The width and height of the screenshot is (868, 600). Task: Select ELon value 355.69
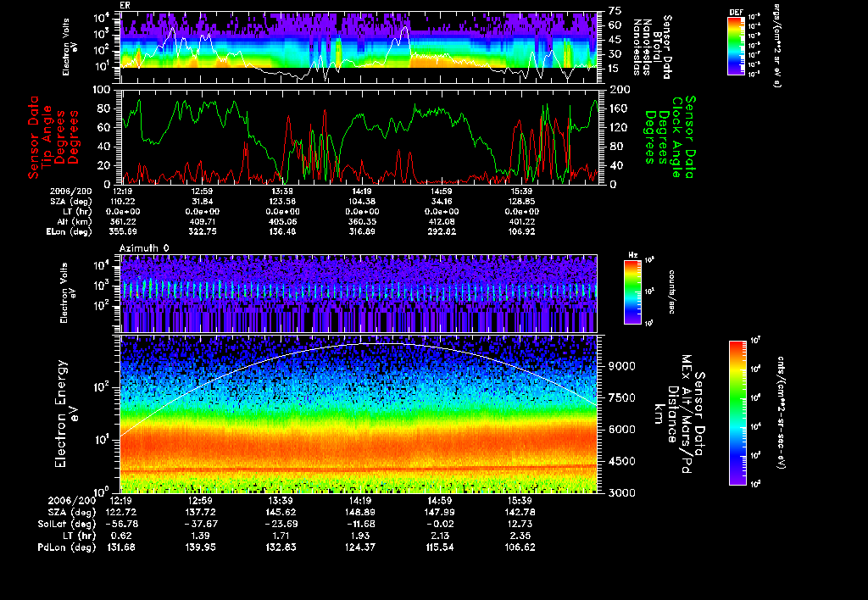click(x=122, y=231)
